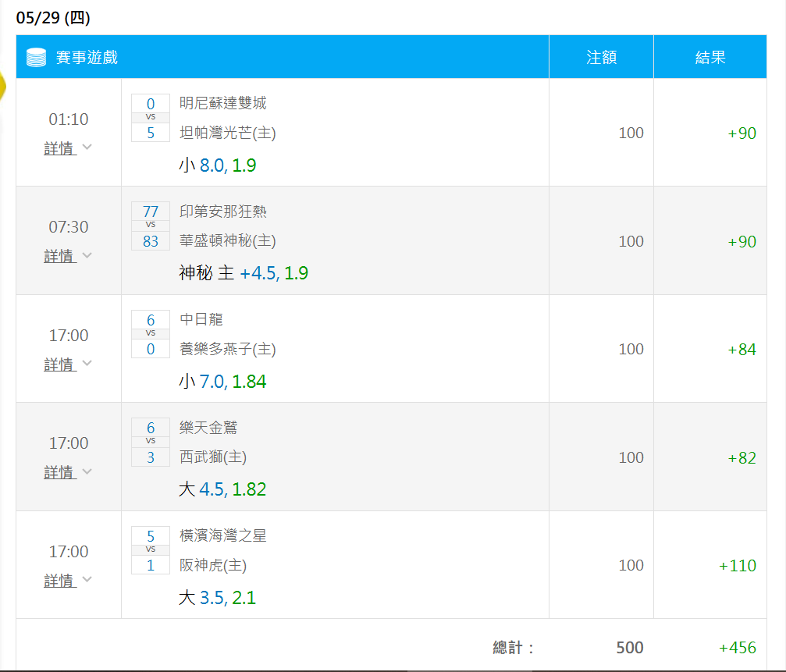Click score 77 for 印第安那狂熱
The height and width of the screenshot is (672, 786).
(x=151, y=211)
